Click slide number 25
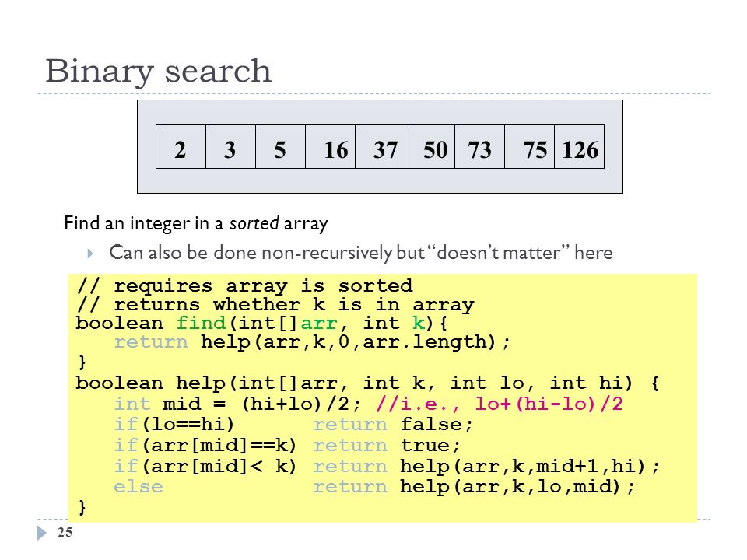The image size is (747, 560). tap(65, 532)
